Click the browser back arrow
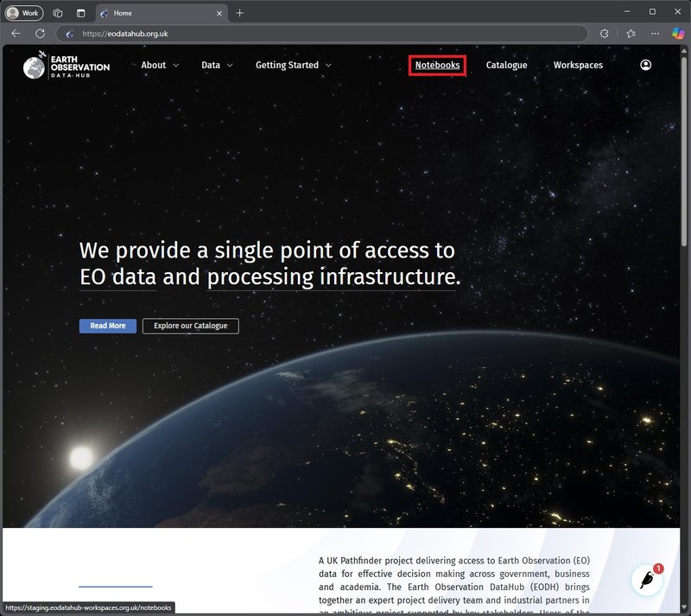Screen dimensions: 691x616 point(16,34)
